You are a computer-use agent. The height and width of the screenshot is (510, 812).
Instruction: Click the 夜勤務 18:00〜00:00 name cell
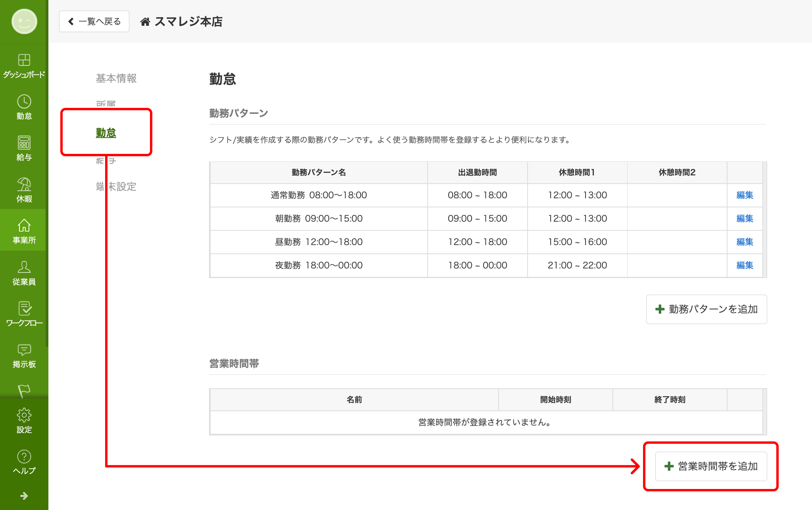(319, 265)
